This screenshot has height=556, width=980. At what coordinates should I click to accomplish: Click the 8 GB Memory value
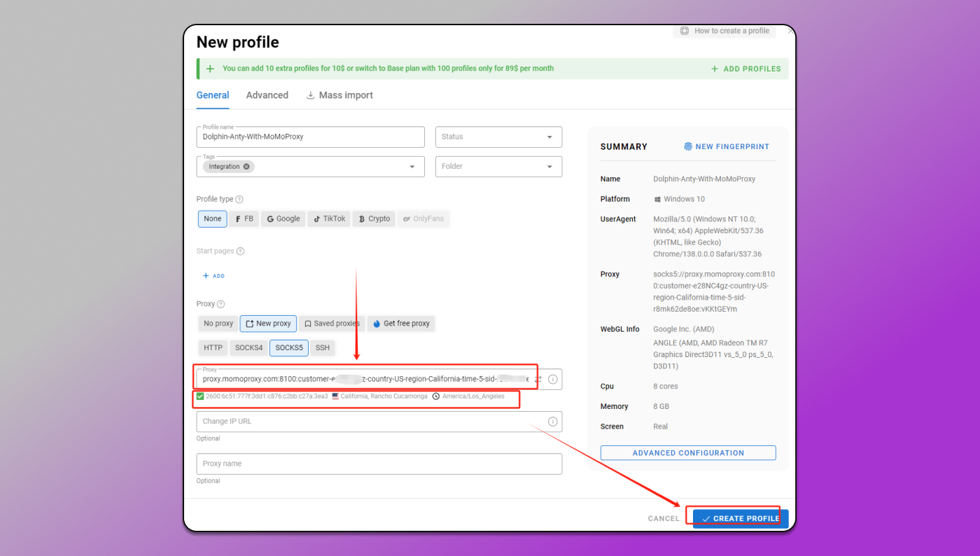661,407
